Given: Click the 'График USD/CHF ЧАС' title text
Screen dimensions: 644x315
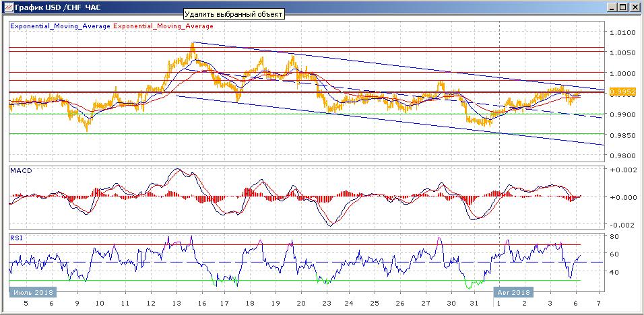Looking at the screenshot, I should tap(51, 7).
